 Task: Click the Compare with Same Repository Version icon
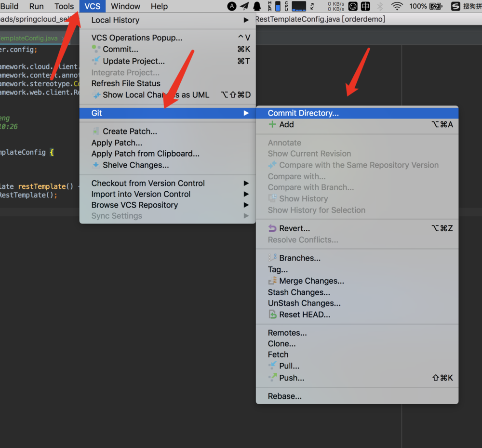(x=272, y=165)
